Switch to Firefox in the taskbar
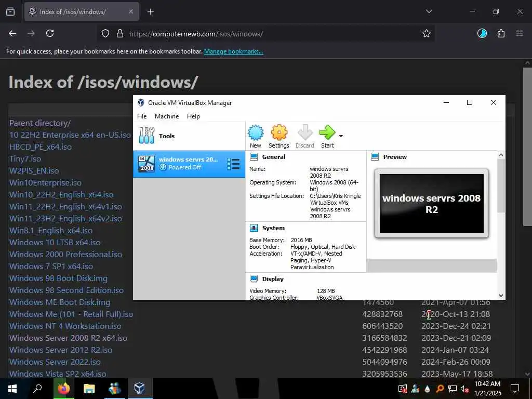 click(63, 389)
